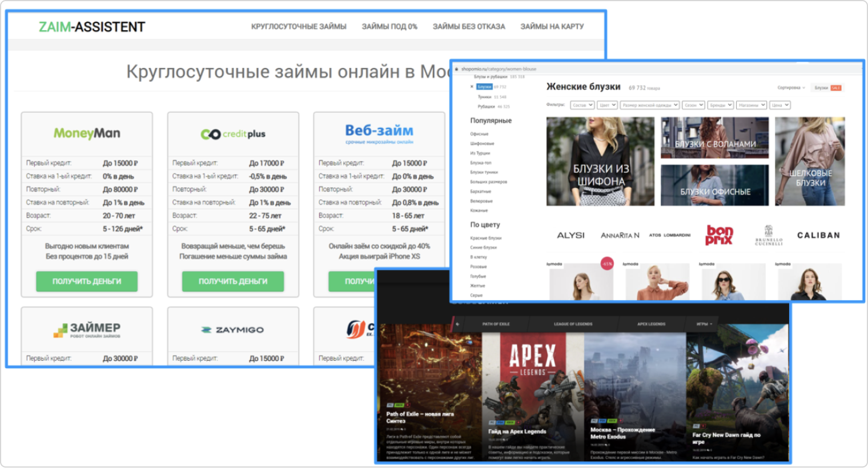Open Блузки из шифона banner
This screenshot has width=868, height=468.
[x=601, y=162]
